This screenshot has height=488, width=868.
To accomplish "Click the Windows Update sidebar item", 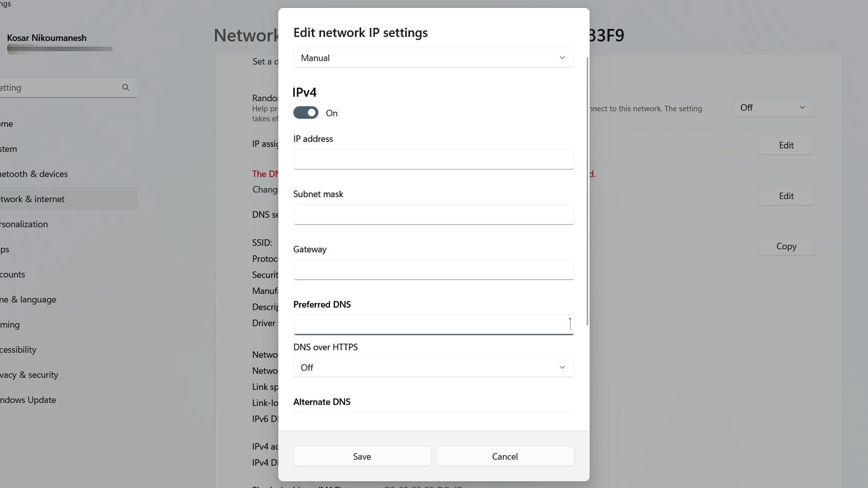I will point(28,399).
